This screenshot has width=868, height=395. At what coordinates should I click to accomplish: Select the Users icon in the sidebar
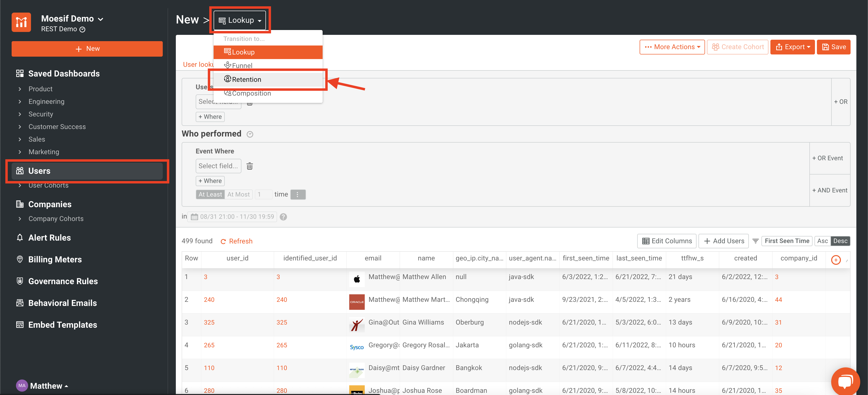(20, 171)
